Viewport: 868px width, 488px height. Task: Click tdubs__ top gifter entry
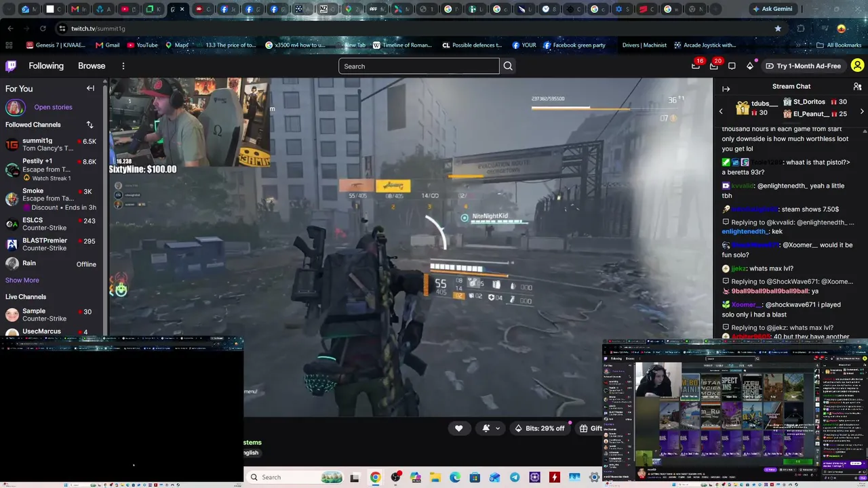point(757,108)
